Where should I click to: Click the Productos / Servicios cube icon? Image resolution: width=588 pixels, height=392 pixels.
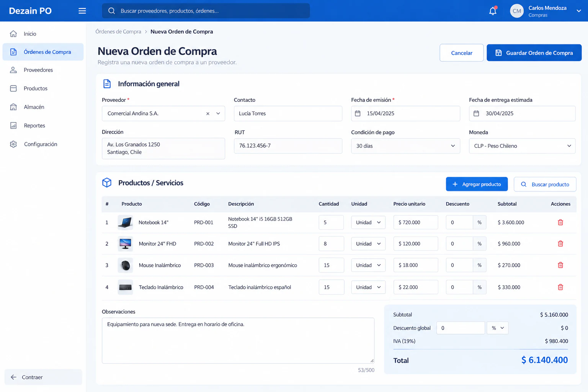(x=107, y=183)
